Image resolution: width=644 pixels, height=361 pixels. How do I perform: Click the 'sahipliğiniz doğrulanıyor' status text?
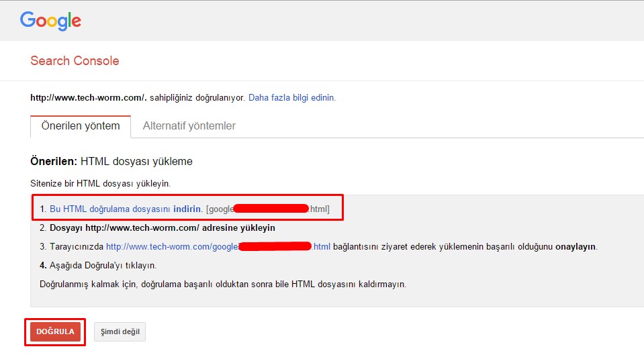(x=197, y=97)
